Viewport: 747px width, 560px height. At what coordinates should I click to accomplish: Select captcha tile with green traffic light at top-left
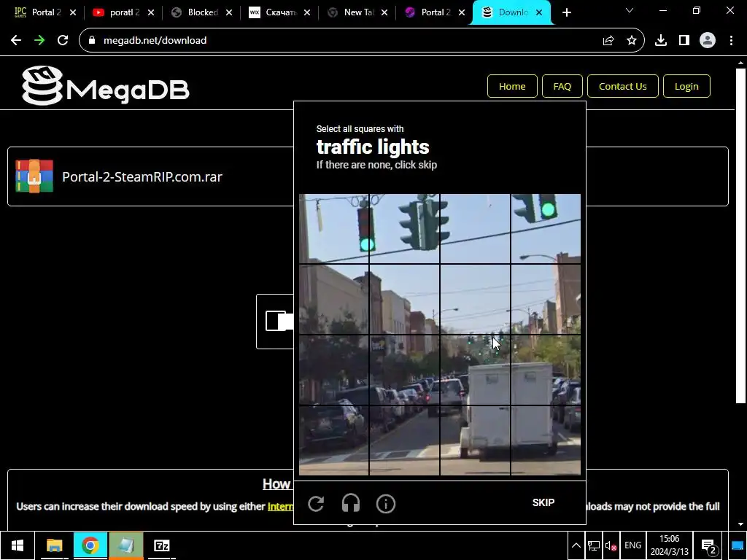333,228
